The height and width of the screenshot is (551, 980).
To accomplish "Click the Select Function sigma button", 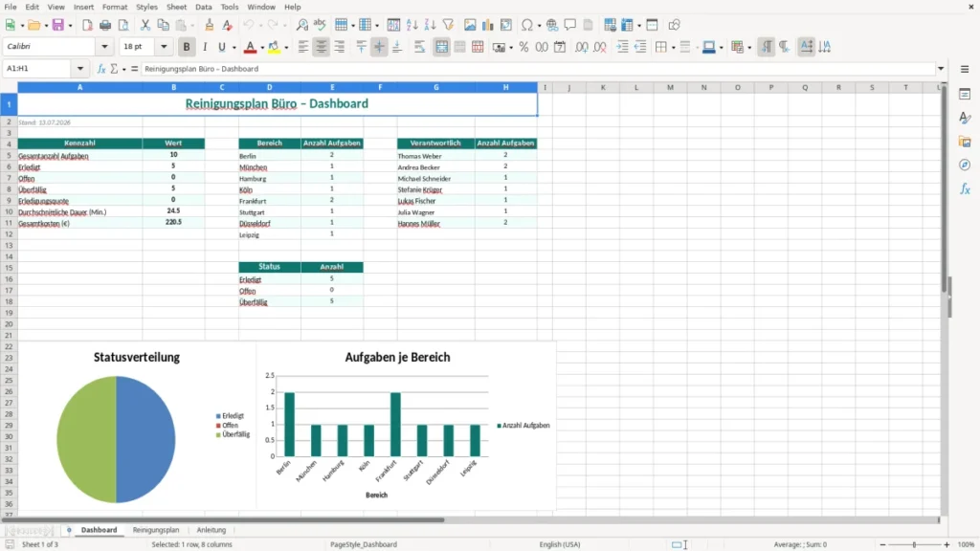I will point(114,69).
